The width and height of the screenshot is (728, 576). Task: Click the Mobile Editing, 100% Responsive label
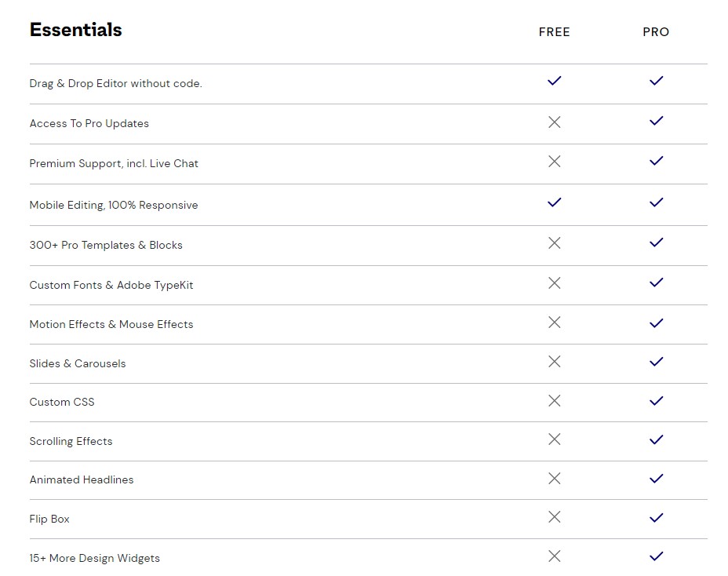point(114,205)
